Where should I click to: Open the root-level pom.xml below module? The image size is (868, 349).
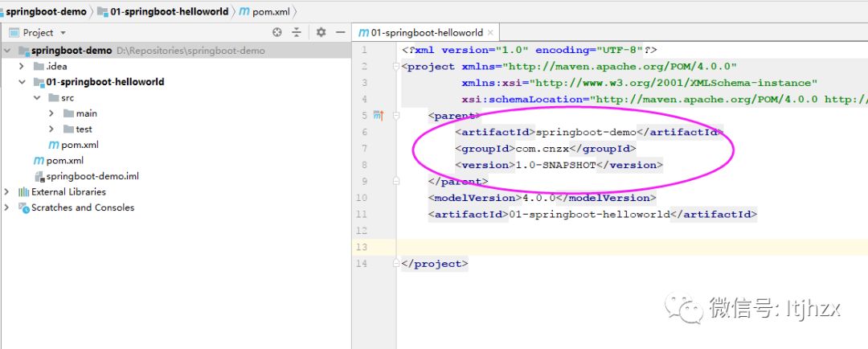(65, 161)
